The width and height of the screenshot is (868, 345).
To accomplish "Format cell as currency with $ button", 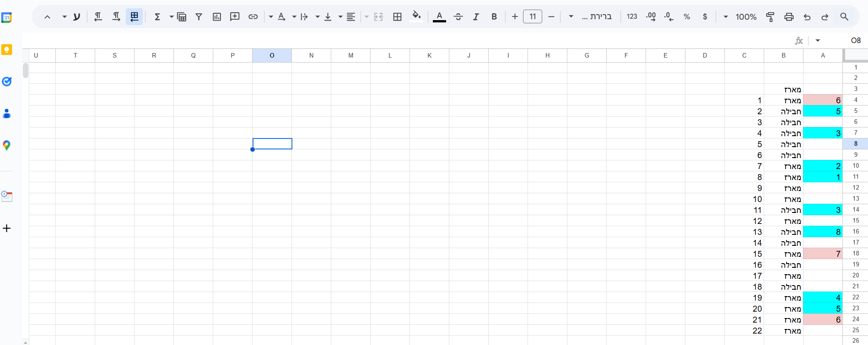I will pyautogui.click(x=705, y=17).
